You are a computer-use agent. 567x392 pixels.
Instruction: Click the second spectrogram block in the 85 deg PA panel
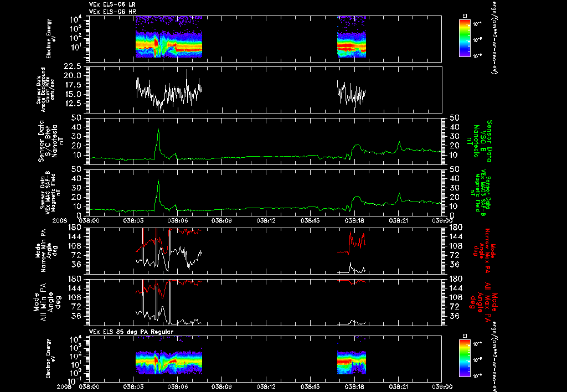(352, 362)
